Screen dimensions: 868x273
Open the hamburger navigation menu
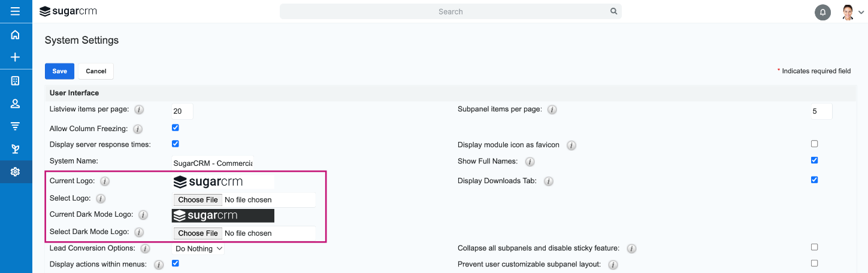(16, 11)
